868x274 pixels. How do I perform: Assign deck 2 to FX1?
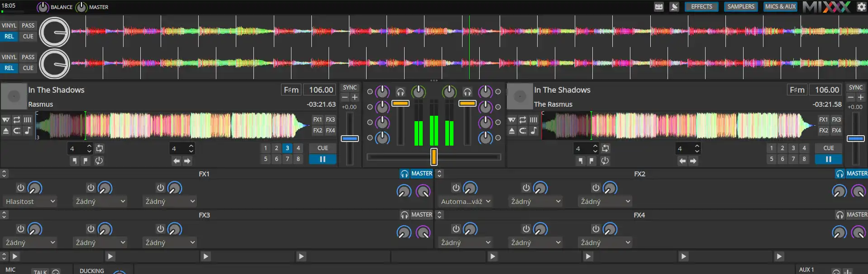coord(824,120)
